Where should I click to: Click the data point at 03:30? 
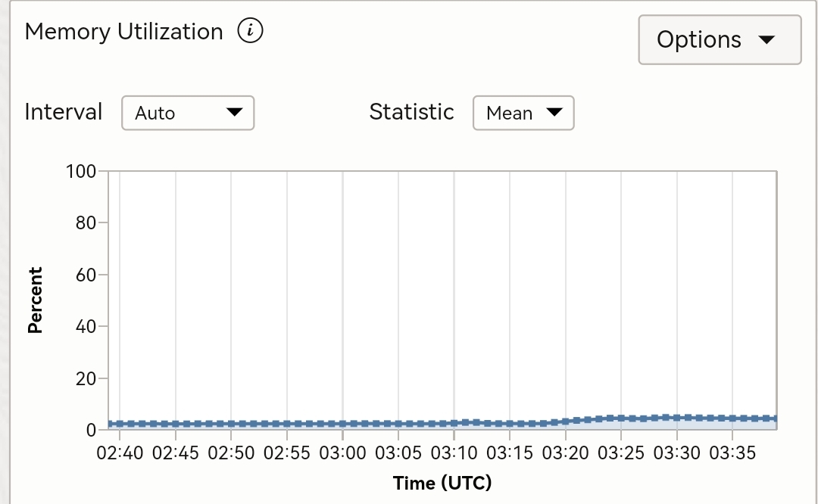click(676, 418)
